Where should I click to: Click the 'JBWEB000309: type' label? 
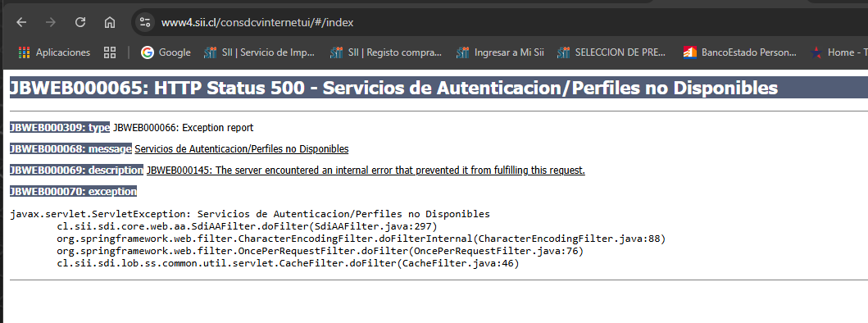(60, 127)
